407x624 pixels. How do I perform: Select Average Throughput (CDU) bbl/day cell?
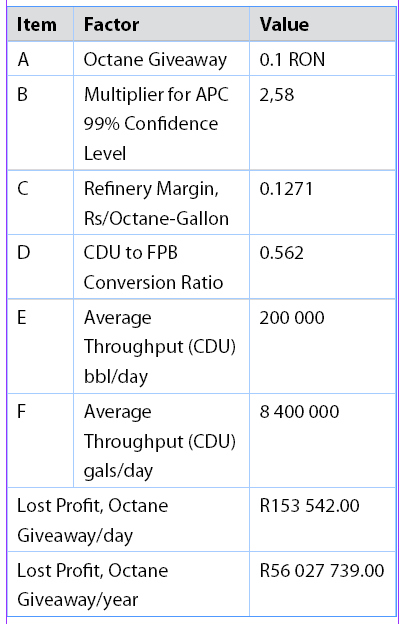(x=161, y=346)
